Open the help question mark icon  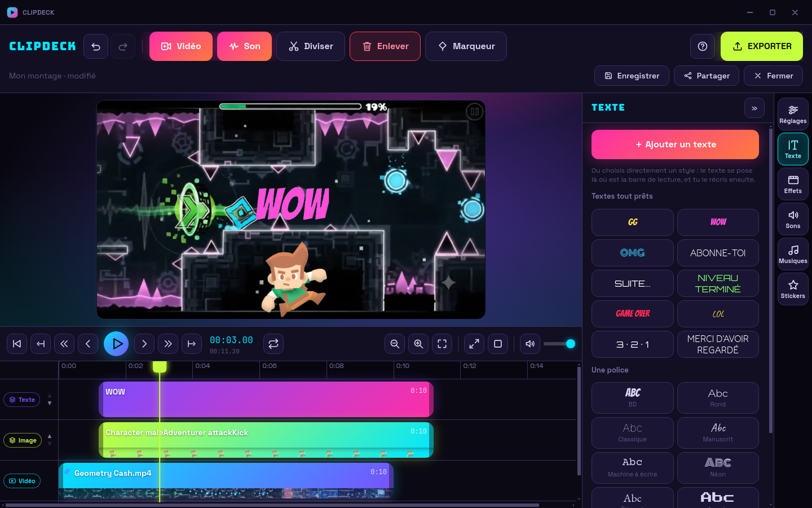pyautogui.click(x=703, y=46)
